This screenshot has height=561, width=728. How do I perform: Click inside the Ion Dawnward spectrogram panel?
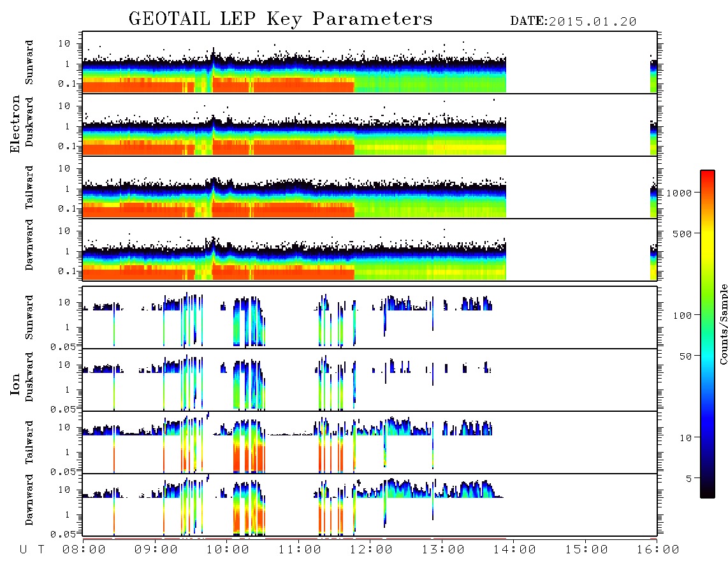(x=370, y=505)
